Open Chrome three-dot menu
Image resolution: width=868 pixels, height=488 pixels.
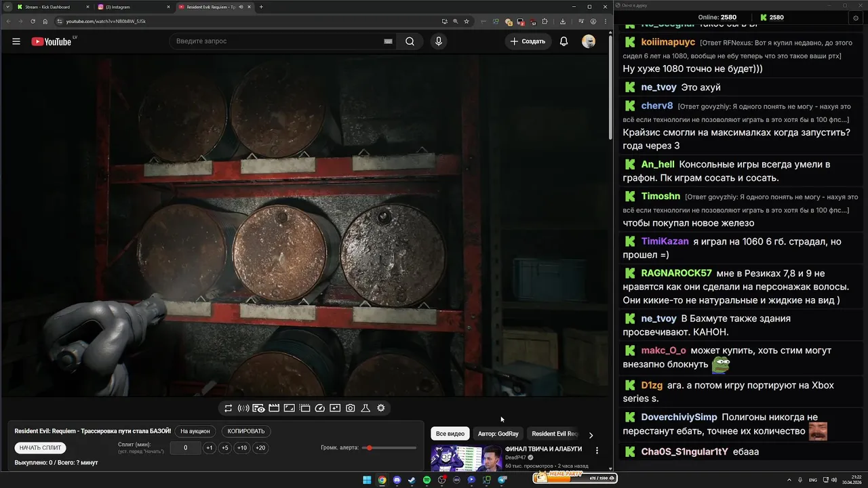[x=605, y=21]
